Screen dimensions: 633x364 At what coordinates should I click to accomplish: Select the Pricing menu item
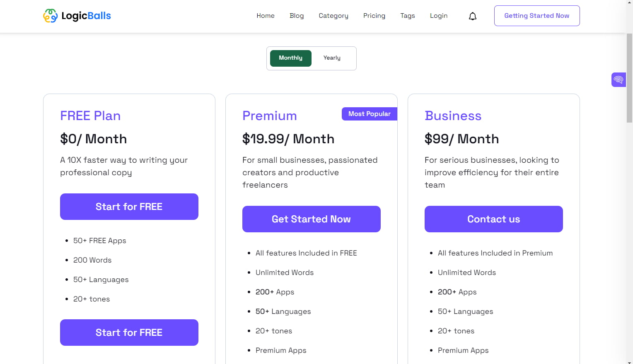coord(374,15)
